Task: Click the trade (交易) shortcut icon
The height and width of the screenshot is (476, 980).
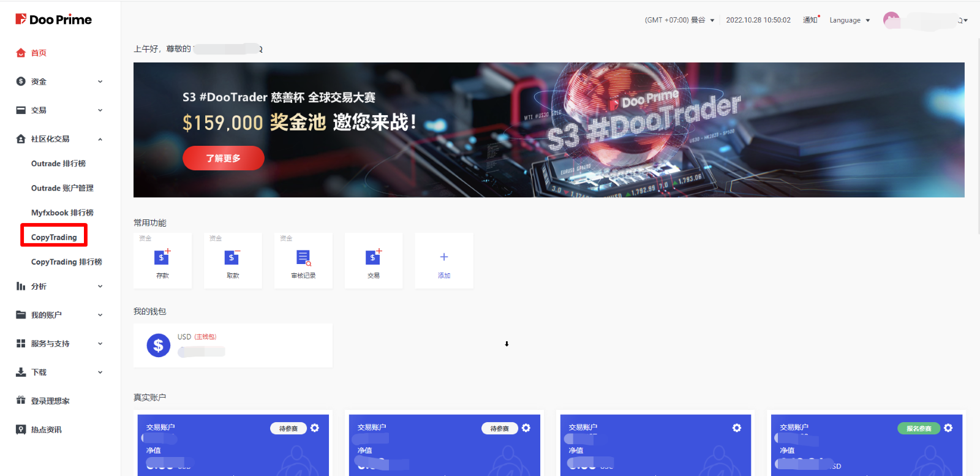Action: (x=374, y=258)
